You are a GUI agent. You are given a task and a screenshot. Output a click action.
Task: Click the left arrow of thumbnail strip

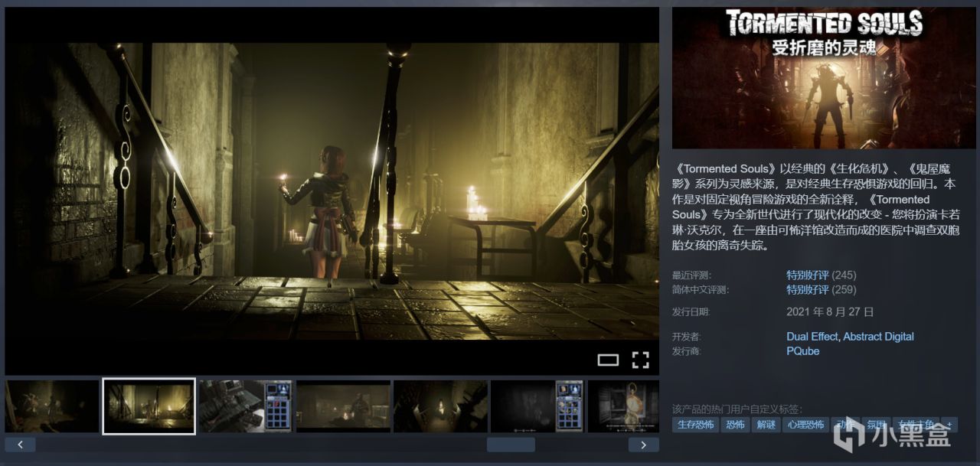click(20, 444)
